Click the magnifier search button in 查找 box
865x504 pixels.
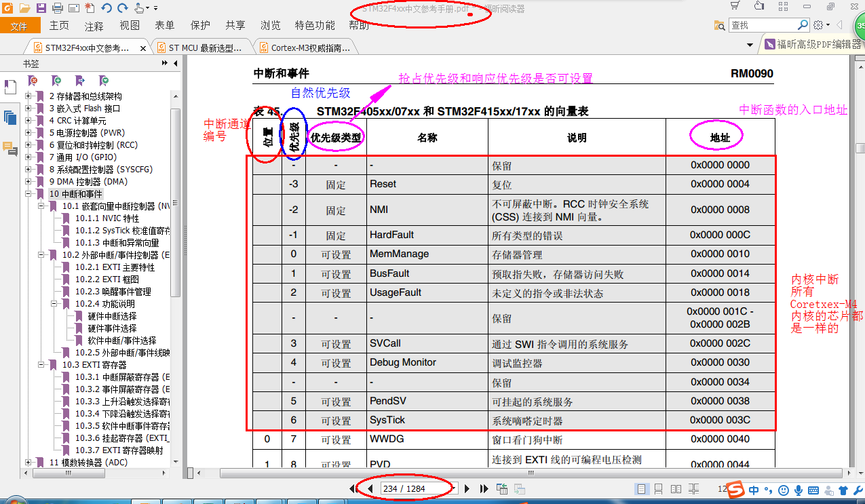tap(803, 25)
